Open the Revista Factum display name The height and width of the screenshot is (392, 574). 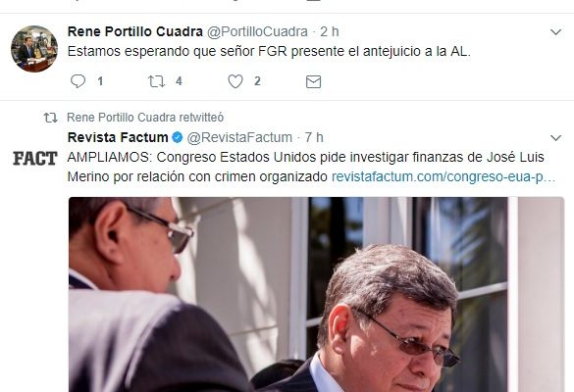(118, 137)
